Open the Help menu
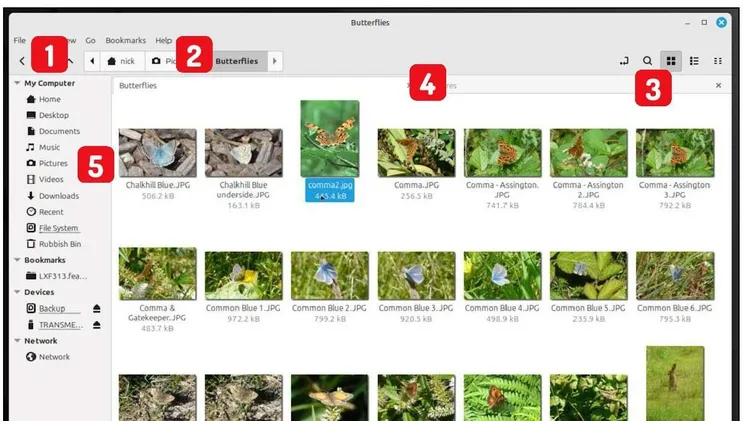 point(164,40)
